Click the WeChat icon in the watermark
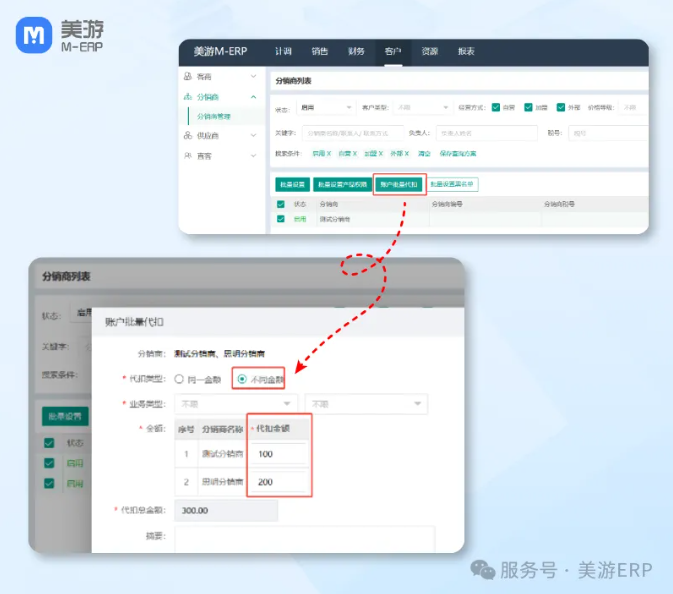Viewport: 673px width, 594px height. [x=483, y=569]
